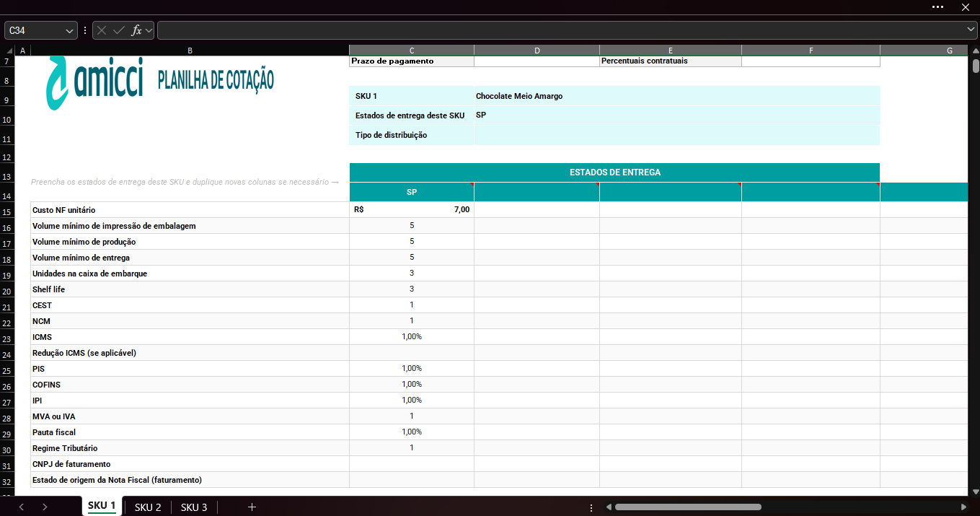Image resolution: width=980 pixels, height=516 pixels.
Task: Select column D header
Action: click(x=537, y=51)
